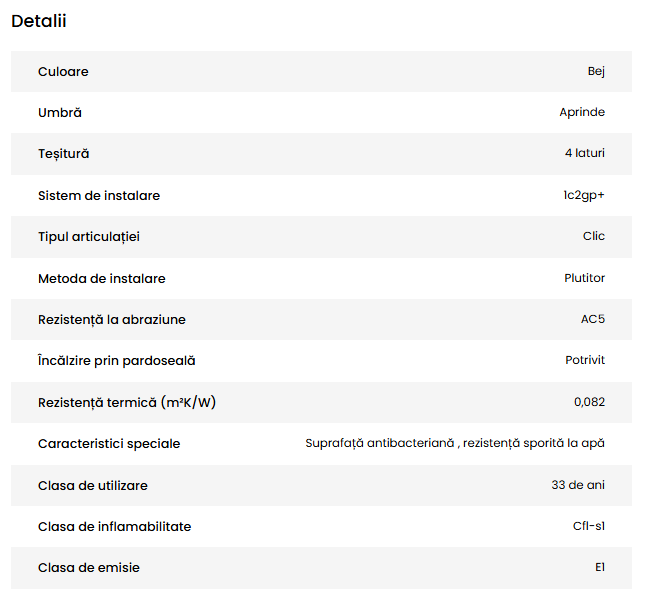This screenshot has width=645, height=603.
Task: Click the Culoare row label
Action: tap(63, 72)
